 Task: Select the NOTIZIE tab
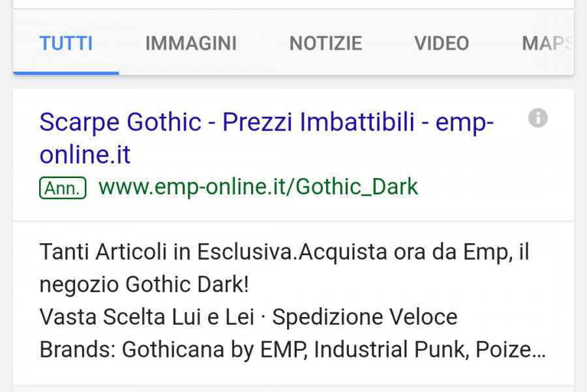coord(325,44)
